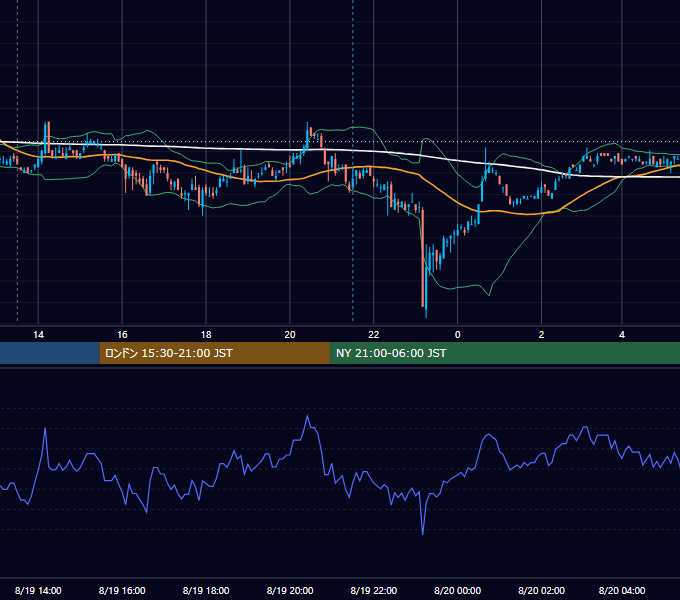Click the ロンドン 15:30-21:00 JST session bar

[x=215, y=353]
